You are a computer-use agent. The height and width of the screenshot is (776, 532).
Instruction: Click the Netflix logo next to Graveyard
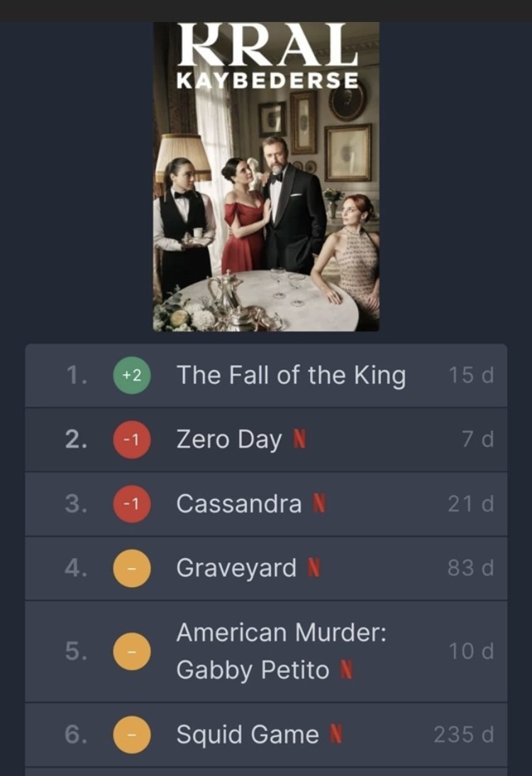[x=314, y=569]
